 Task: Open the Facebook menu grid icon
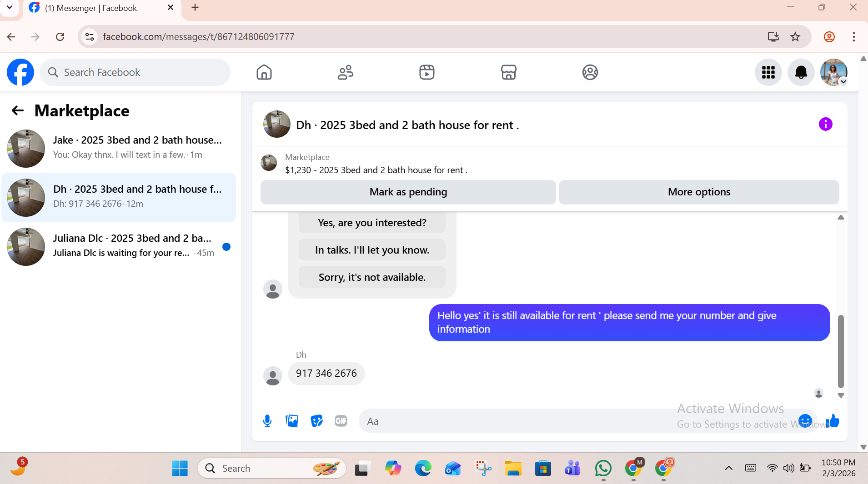click(x=768, y=72)
